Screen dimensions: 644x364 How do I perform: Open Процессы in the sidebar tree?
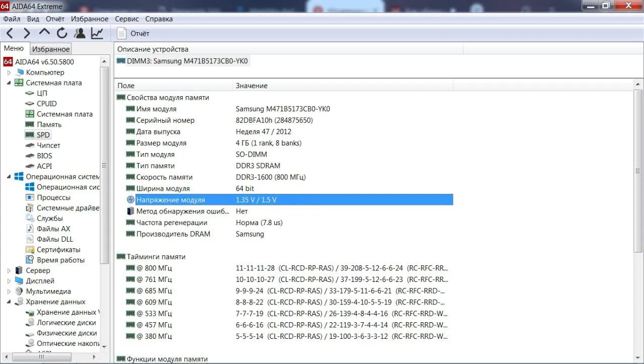53,197
